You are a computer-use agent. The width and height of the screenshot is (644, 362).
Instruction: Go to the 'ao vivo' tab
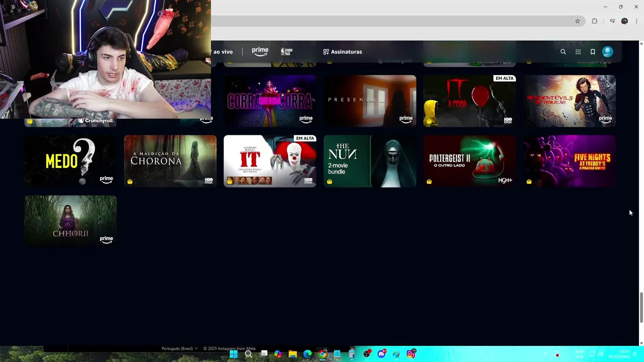point(223,52)
